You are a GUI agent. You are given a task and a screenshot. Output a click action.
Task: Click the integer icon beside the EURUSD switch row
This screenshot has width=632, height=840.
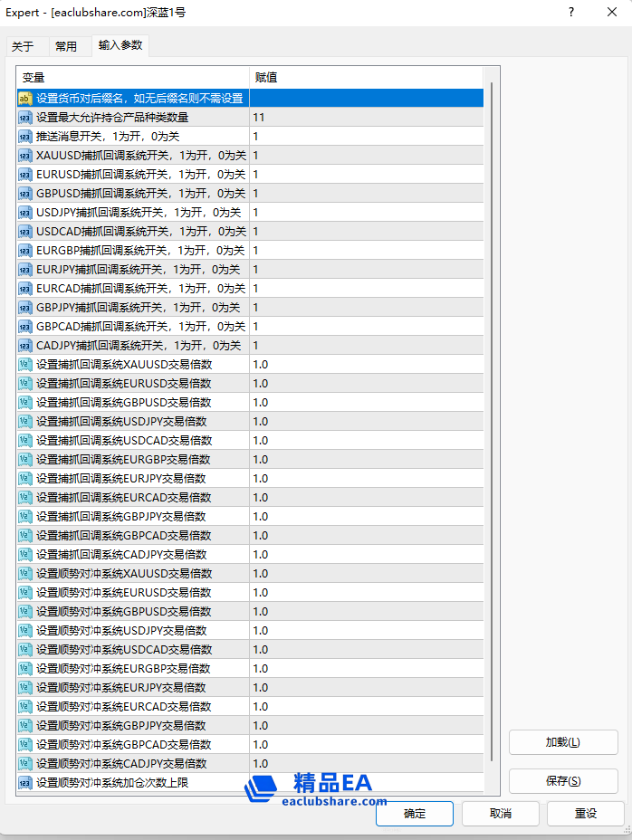[25, 174]
